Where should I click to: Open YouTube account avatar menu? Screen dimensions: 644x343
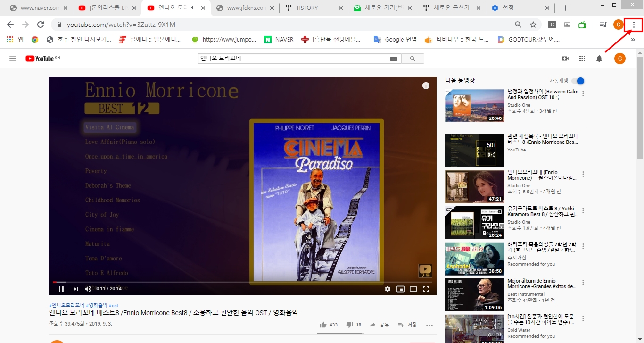click(620, 59)
